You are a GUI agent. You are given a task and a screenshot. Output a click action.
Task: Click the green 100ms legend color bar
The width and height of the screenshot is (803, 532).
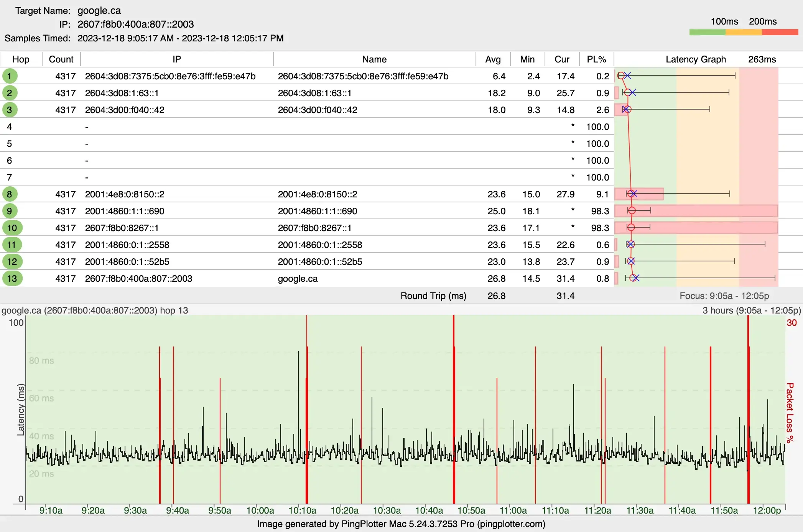(707, 32)
